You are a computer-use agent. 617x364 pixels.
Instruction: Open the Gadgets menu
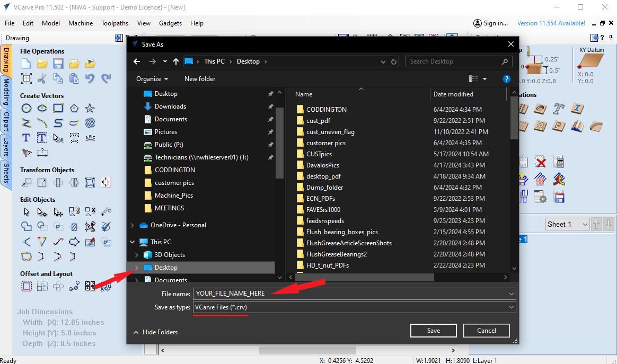tap(170, 23)
